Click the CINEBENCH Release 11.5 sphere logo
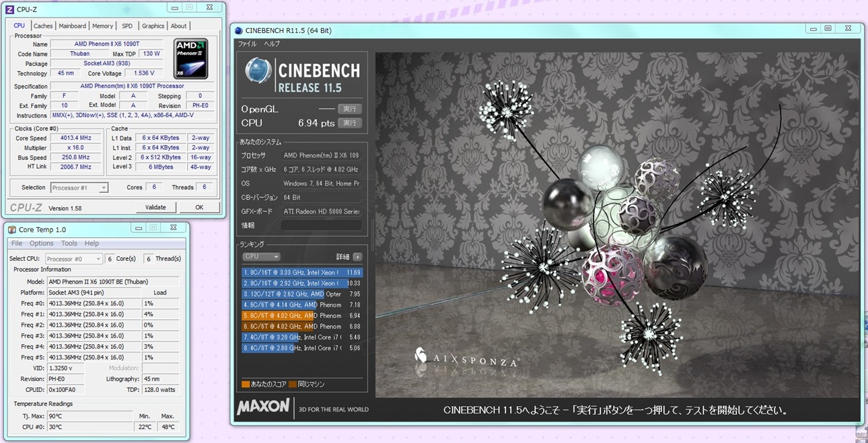 click(x=258, y=71)
